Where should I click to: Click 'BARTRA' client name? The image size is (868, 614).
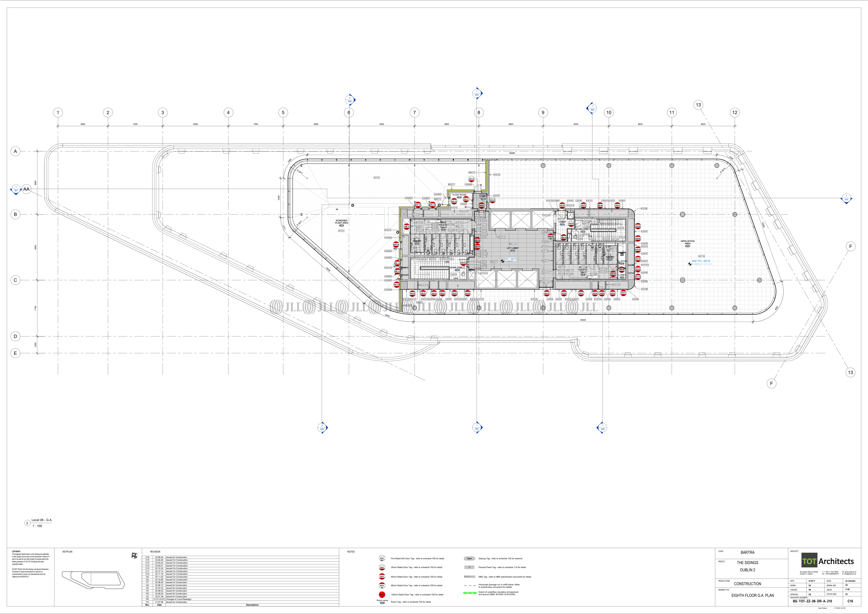[748, 552]
